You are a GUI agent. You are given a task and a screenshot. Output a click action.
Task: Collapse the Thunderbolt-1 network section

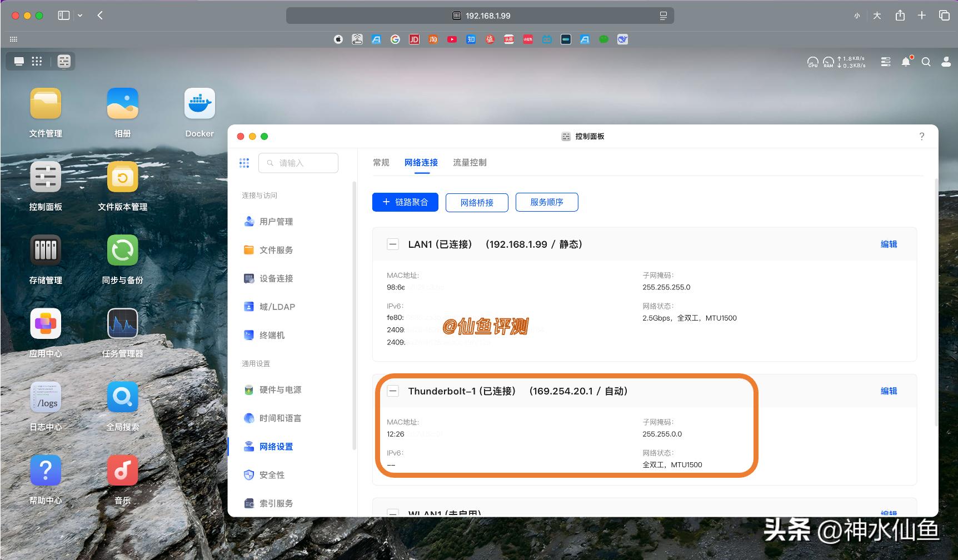[393, 391]
